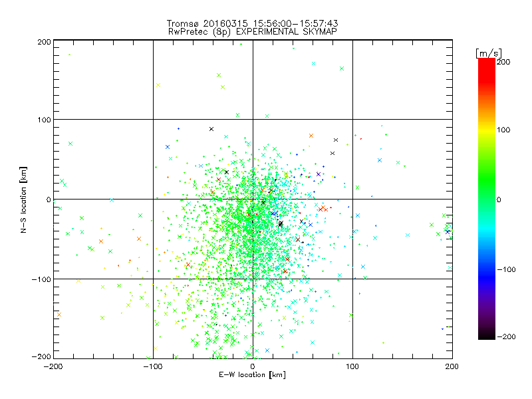Select the N-S axis tick label 100
Viewport: 532px width, 399px height.
pyautogui.click(x=44, y=120)
